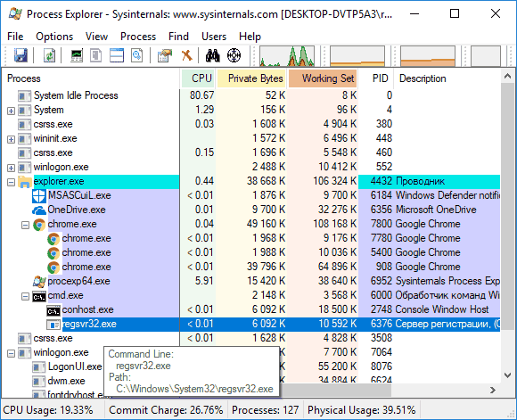Click the crosshair Find Window's Process icon
Viewport: 517px width, 420px height.
pyautogui.click(x=234, y=55)
